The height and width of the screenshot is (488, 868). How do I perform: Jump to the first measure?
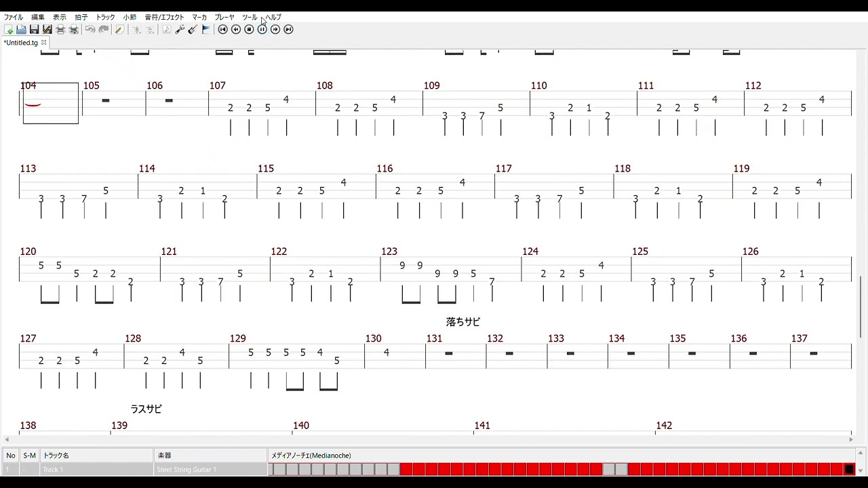click(x=222, y=29)
